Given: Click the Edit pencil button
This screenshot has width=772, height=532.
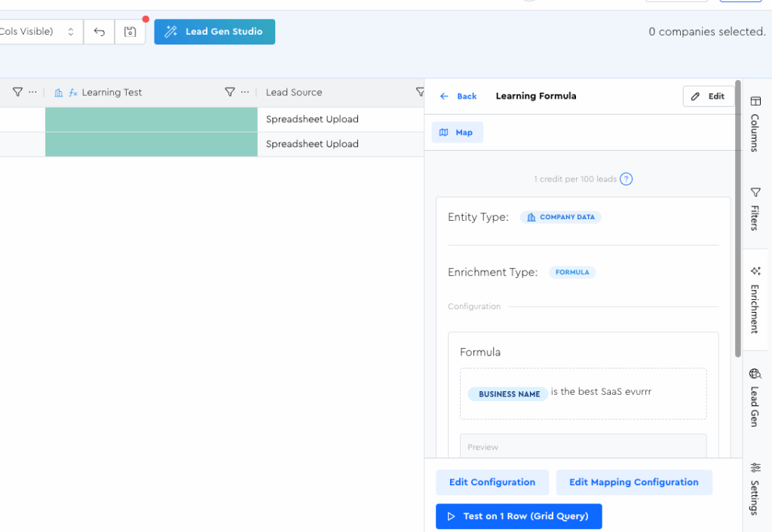Looking at the screenshot, I should pos(708,96).
